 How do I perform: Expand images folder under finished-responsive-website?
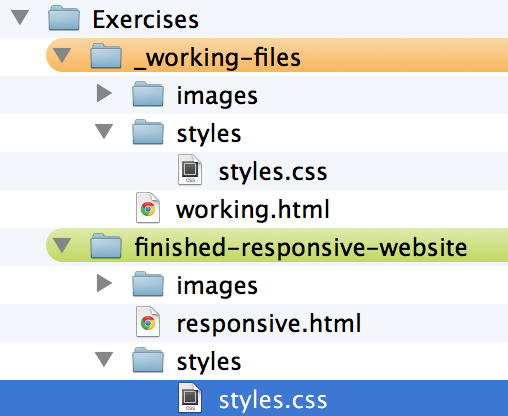point(104,283)
